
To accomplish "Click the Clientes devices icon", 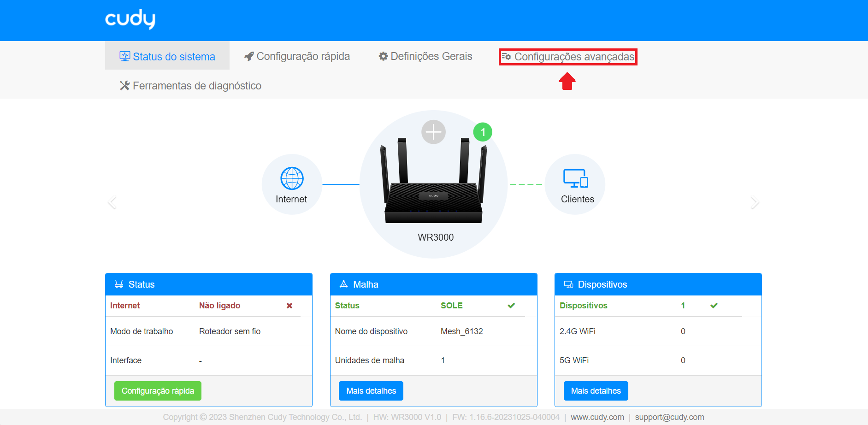I will point(576,178).
